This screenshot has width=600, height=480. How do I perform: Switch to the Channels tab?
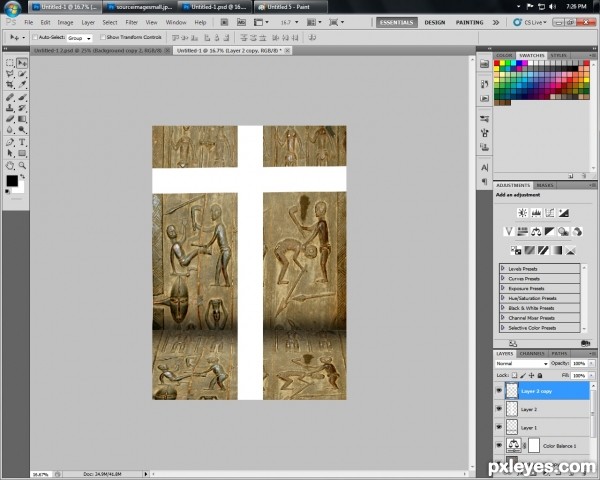[x=532, y=353]
